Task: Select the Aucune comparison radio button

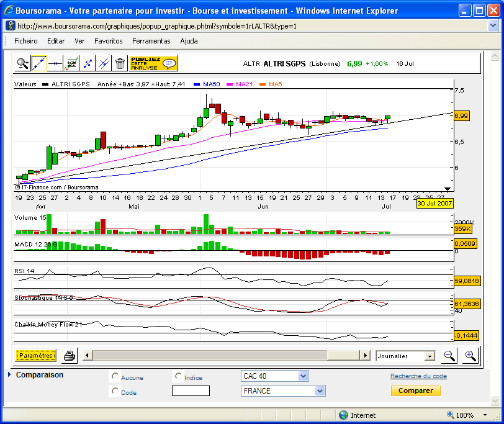Action: [x=115, y=376]
